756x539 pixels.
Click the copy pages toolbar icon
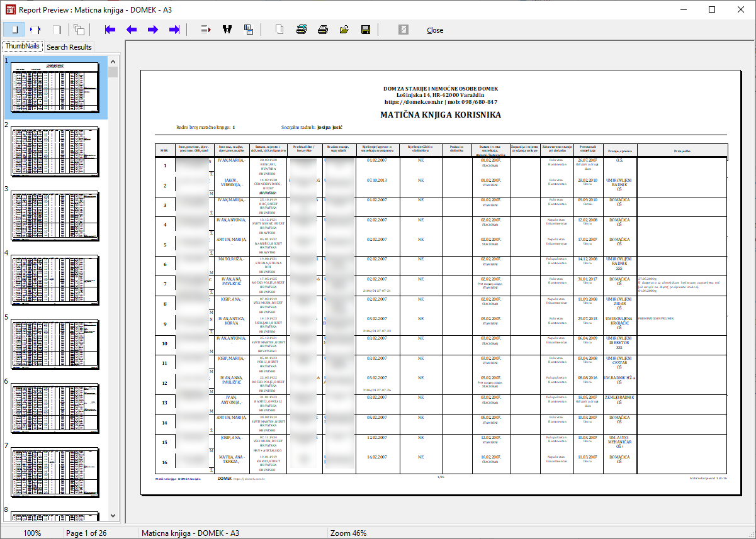[79, 30]
